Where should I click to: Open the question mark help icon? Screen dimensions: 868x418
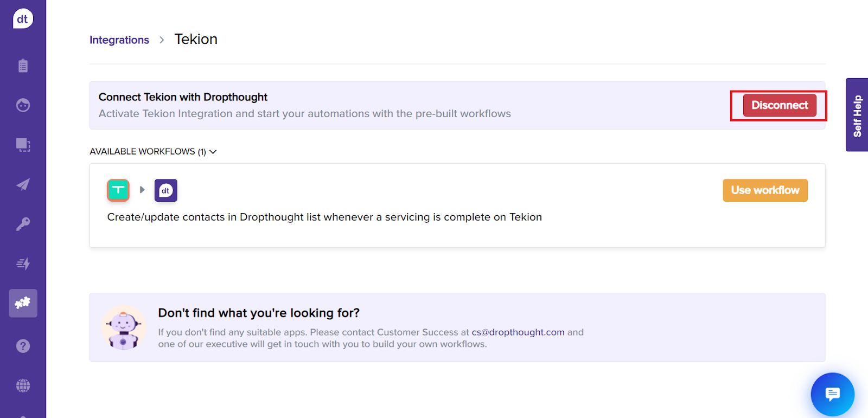23,346
